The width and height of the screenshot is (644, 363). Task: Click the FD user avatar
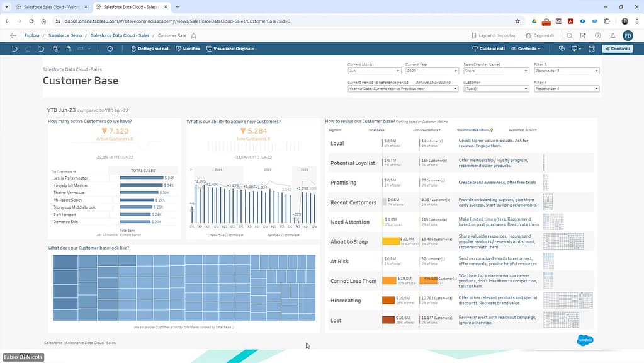click(627, 36)
